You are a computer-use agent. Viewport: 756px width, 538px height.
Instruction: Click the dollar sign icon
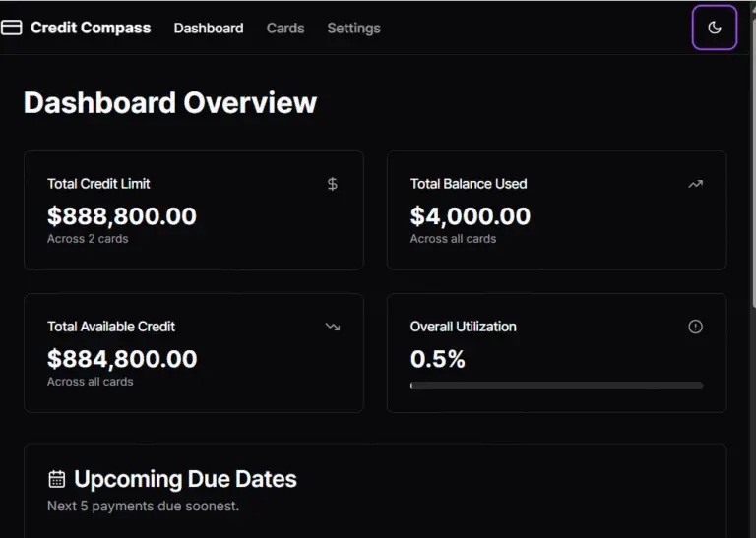tap(332, 184)
